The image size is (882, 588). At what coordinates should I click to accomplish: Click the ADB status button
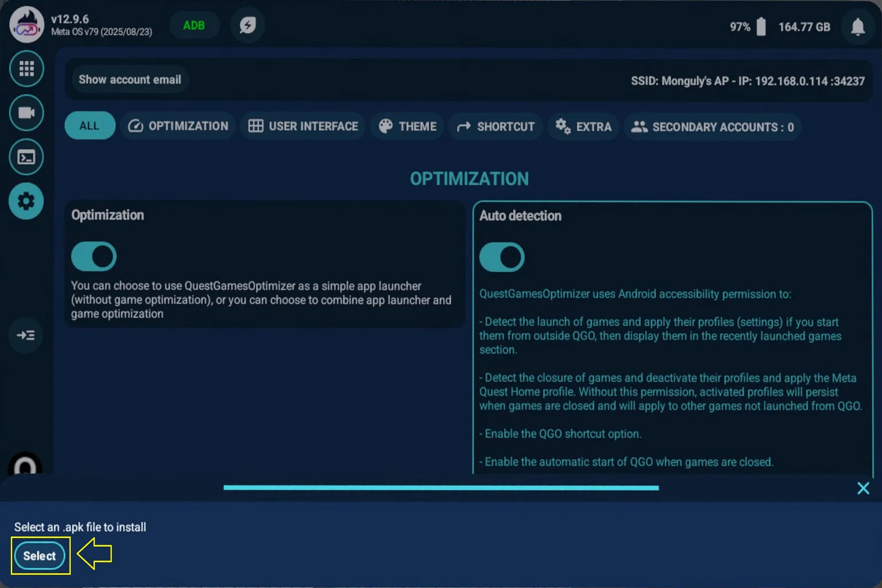point(194,25)
